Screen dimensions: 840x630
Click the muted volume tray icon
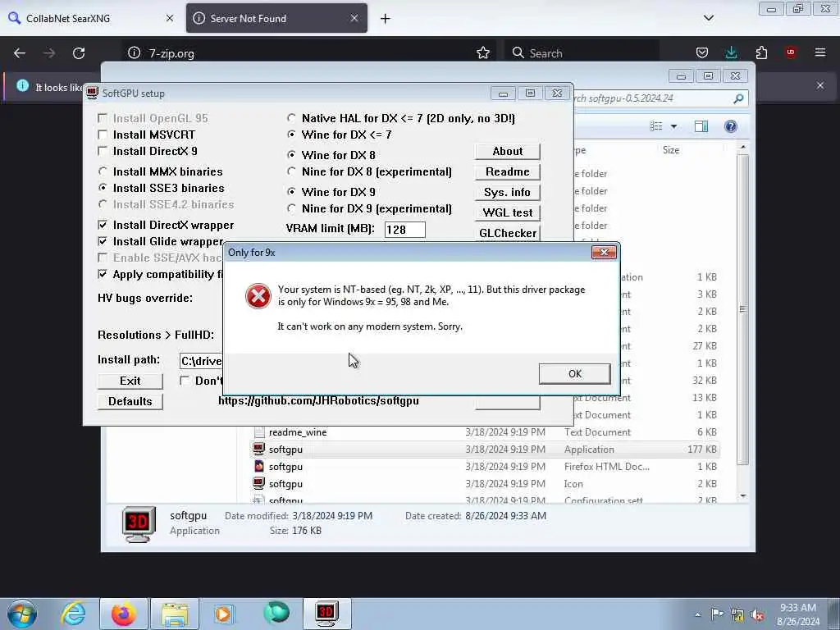coord(757,614)
